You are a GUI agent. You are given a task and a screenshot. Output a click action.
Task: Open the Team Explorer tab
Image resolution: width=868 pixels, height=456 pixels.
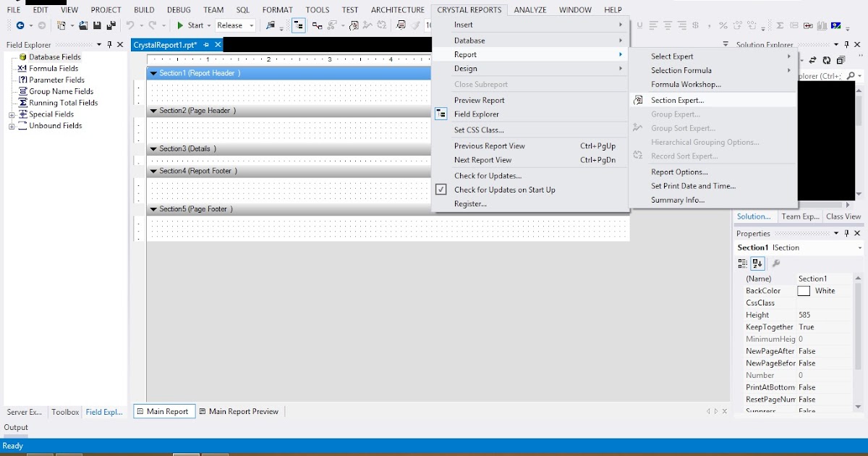800,216
